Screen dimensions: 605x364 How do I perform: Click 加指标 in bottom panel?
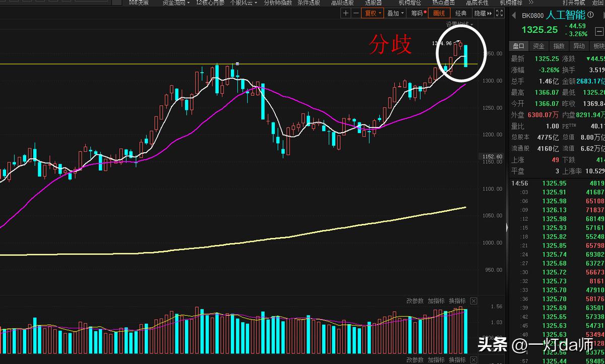436,360
